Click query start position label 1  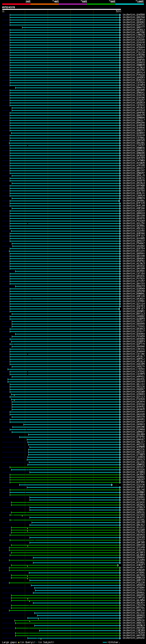pos(3,11)
